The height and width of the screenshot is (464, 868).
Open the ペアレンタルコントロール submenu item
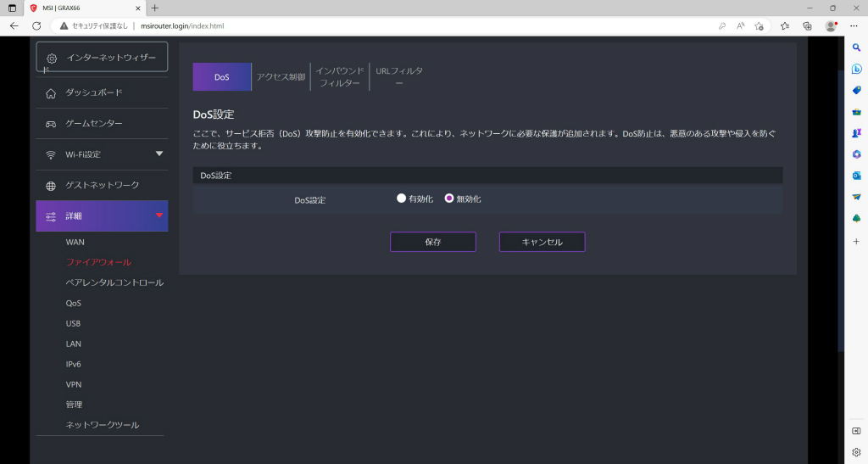(x=114, y=282)
